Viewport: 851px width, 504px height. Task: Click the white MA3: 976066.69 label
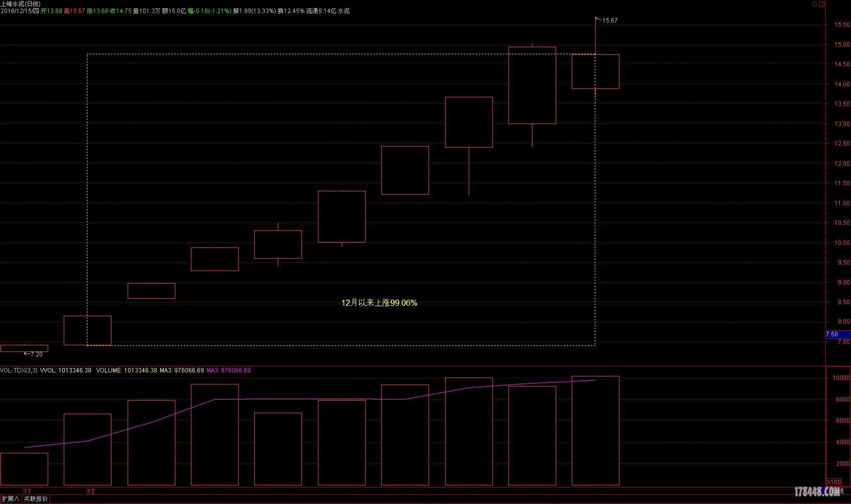182,370
